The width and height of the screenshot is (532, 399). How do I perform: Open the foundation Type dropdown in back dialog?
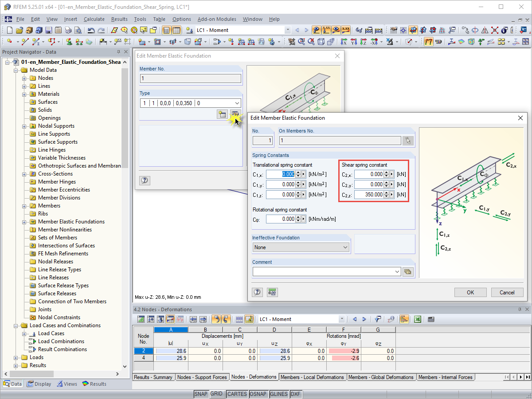point(237,103)
